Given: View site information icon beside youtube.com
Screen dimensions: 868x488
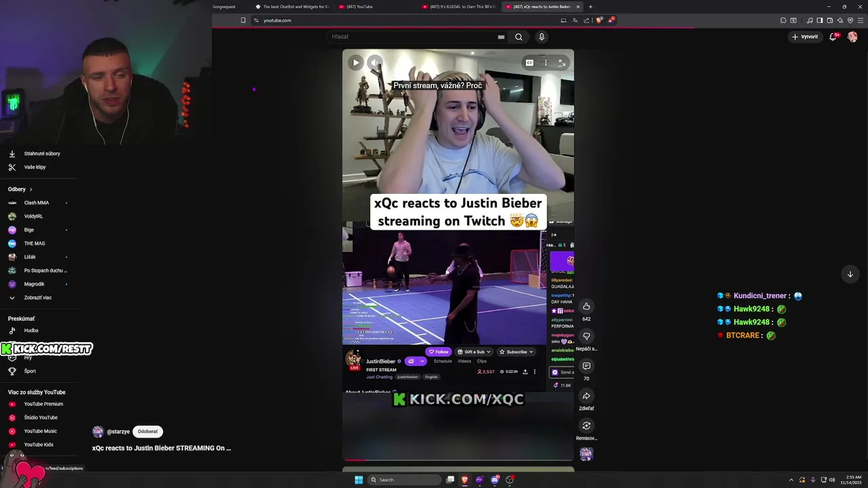Looking at the screenshot, I should (256, 20).
